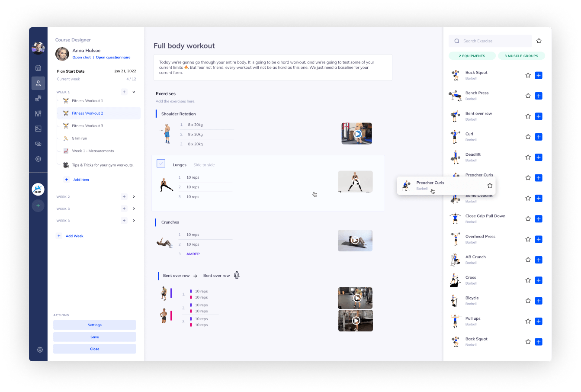Screen dimensions: 581x392
Task: Click into the Search Exercise field
Action: [x=490, y=41]
